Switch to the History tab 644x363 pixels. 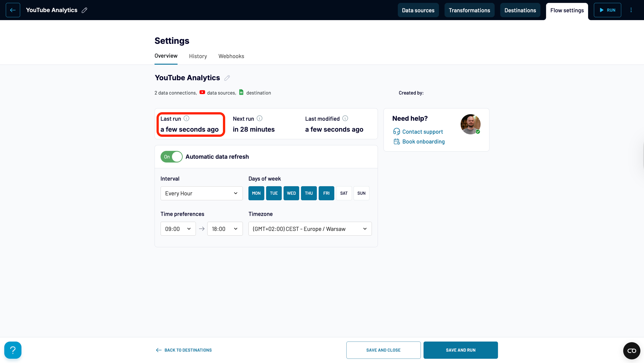coord(198,56)
